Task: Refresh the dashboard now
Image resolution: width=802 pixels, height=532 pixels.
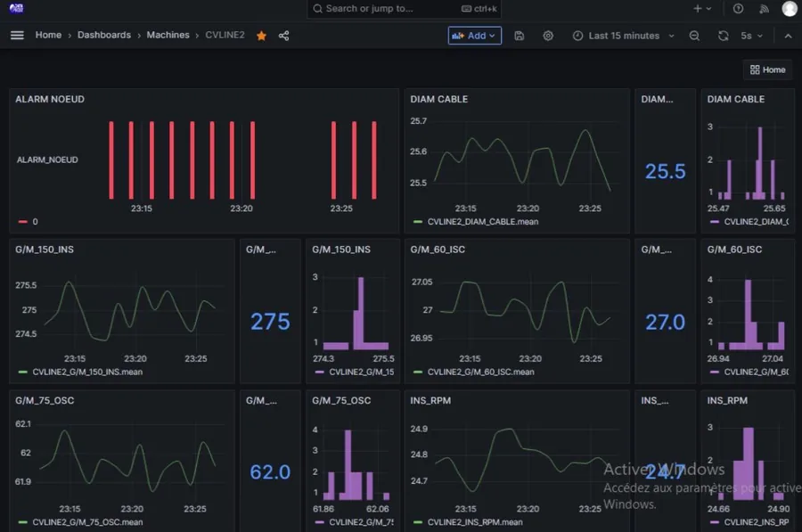Action: click(724, 36)
